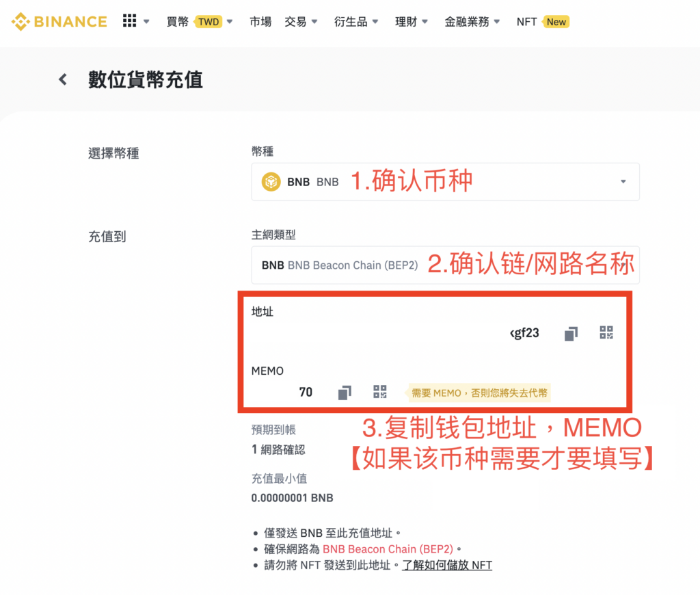Screen dimensions: 700x595
Task: Expand the apps grid dropdown arrow
Action: click(146, 21)
